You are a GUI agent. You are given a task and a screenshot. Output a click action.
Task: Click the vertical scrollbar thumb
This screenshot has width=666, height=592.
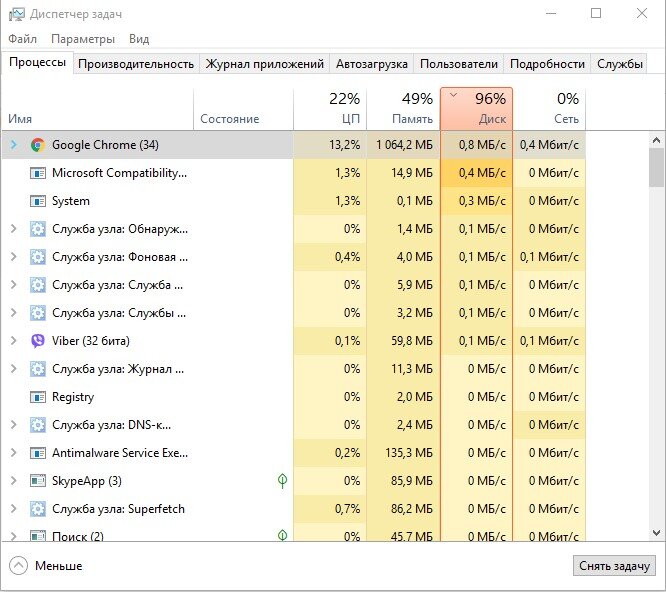[x=656, y=167]
